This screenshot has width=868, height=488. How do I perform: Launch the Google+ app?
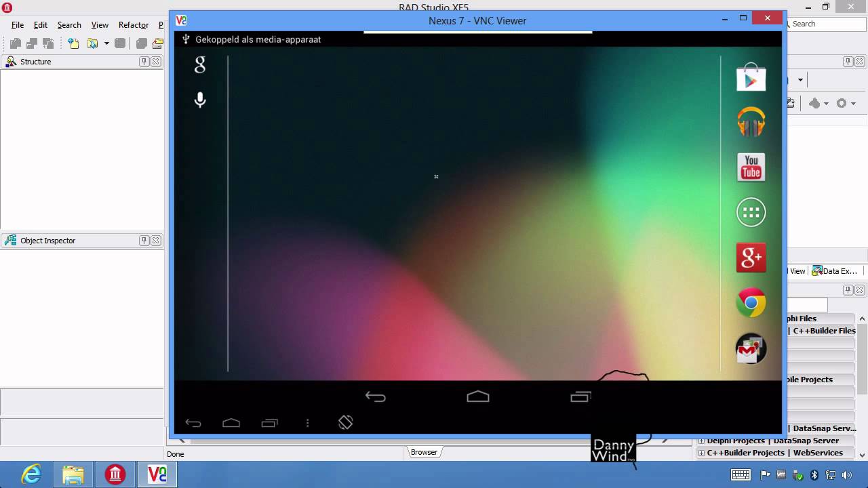[751, 258]
